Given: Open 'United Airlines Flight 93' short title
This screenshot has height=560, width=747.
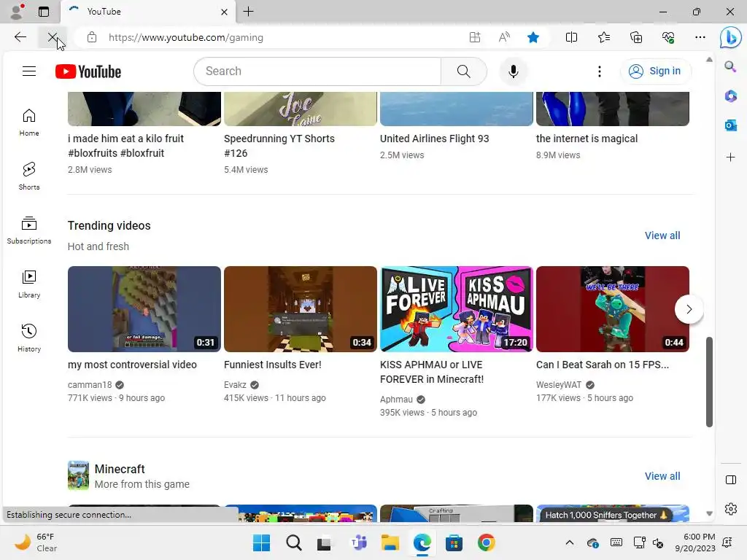Looking at the screenshot, I should (x=435, y=139).
